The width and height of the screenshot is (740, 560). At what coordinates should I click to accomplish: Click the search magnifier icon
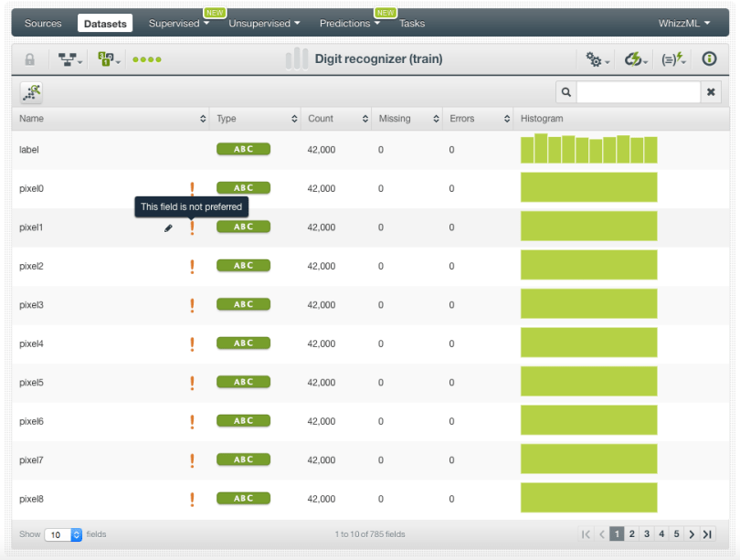(566, 92)
